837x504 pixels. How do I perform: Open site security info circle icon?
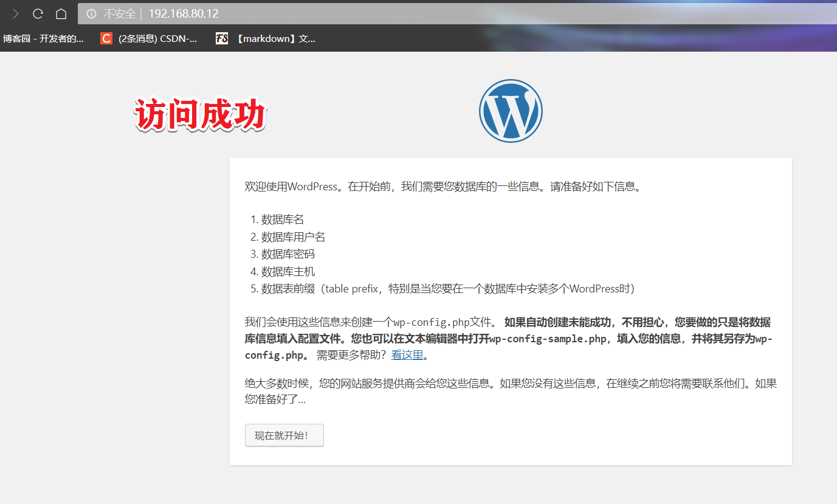(92, 13)
